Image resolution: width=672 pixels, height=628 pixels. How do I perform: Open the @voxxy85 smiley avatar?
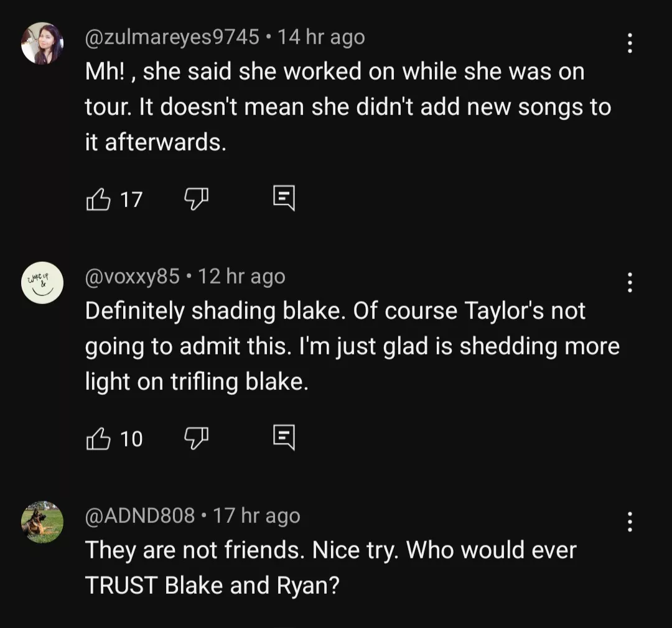[x=42, y=283]
